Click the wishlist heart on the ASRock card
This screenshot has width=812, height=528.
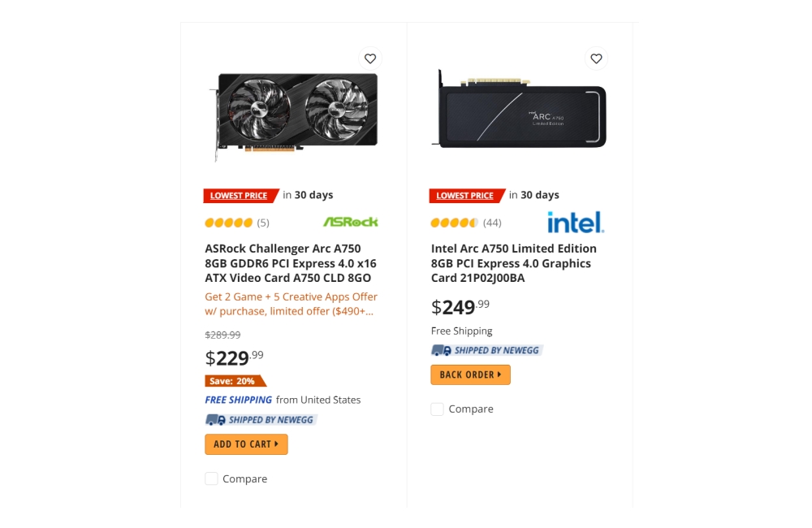370,58
